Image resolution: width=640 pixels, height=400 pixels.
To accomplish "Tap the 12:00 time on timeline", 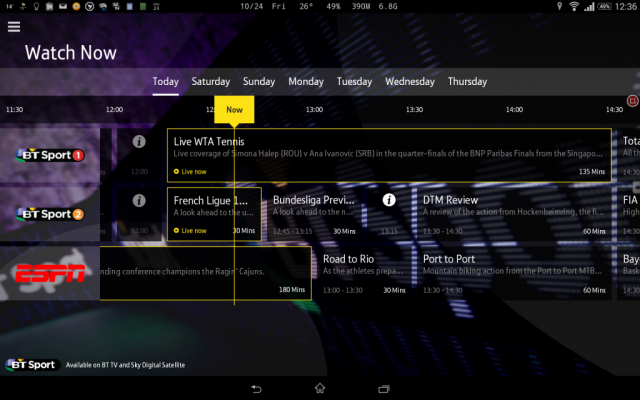I will tap(114, 109).
